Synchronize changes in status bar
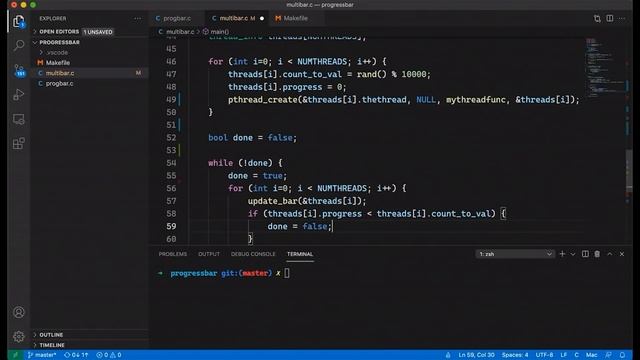This screenshot has height=360, width=640. 76,355
